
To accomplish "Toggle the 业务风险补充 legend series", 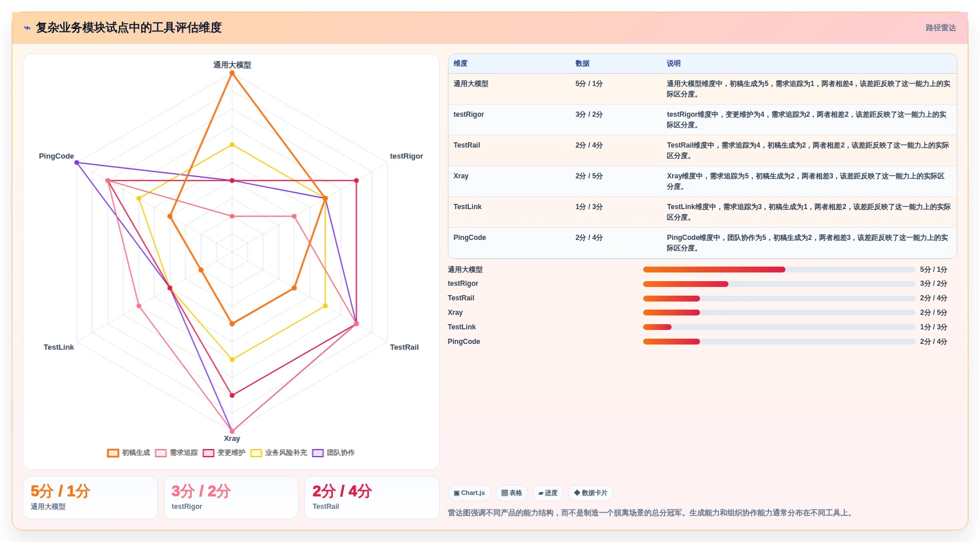I will tap(279, 453).
